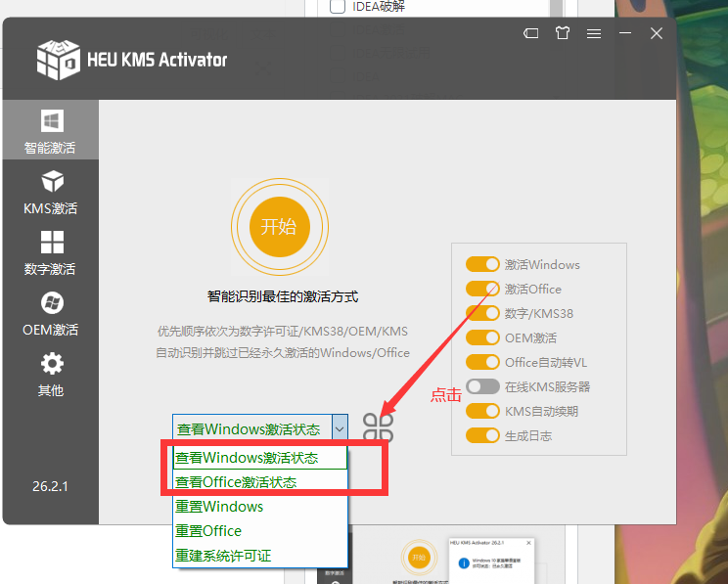Open the OEM激活 sidebar tab
Image resolution: width=728 pixels, height=584 pixels.
click(x=51, y=314)
